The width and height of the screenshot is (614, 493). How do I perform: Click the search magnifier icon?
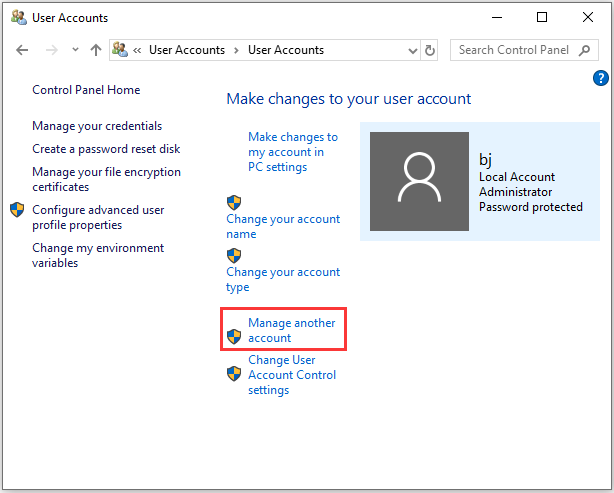(584, 50)
